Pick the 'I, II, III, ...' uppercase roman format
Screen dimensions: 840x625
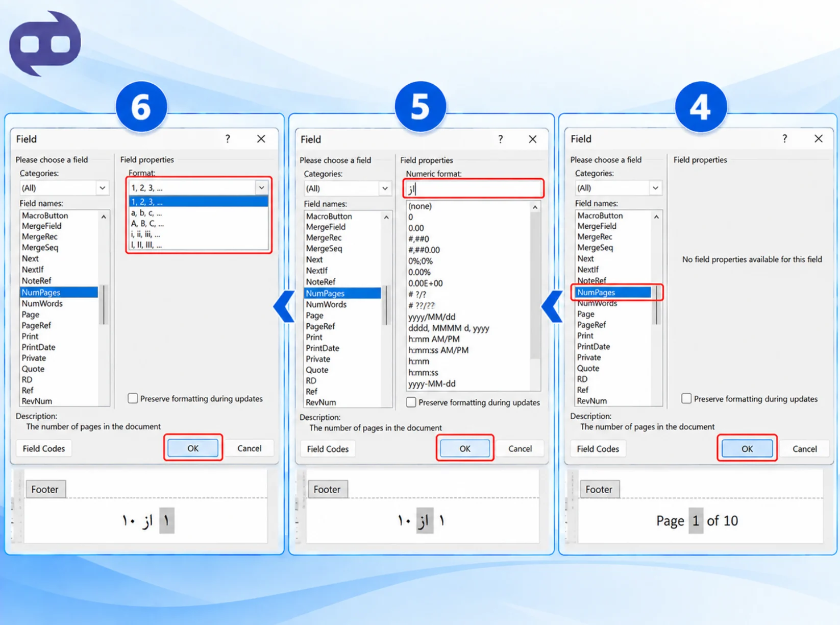(199, 245)
